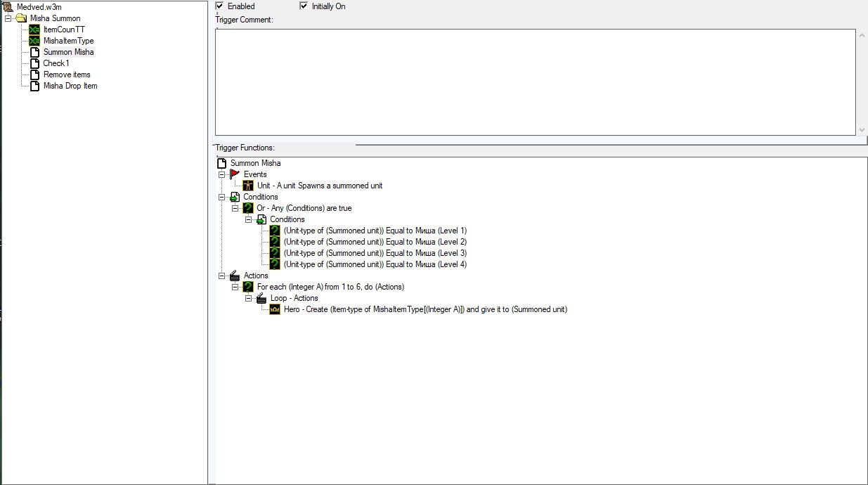Collapse the top-level Conditions node

pos(222,197)
